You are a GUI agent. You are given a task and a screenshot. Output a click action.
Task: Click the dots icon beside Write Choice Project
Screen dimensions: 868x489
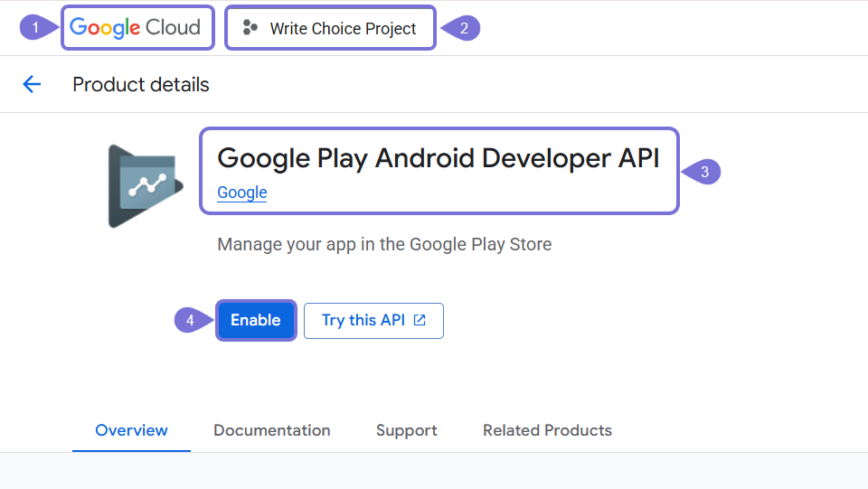250,28
